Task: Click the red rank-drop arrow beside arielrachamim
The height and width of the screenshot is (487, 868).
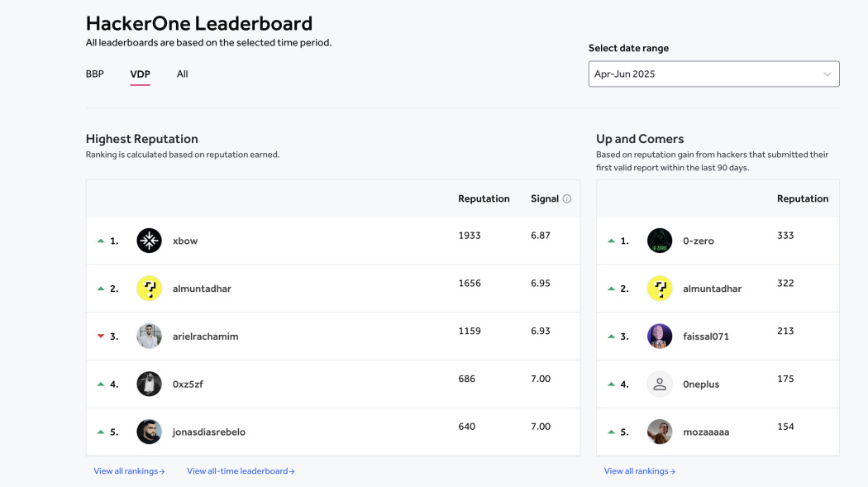Action: click(x=100, y=336)
